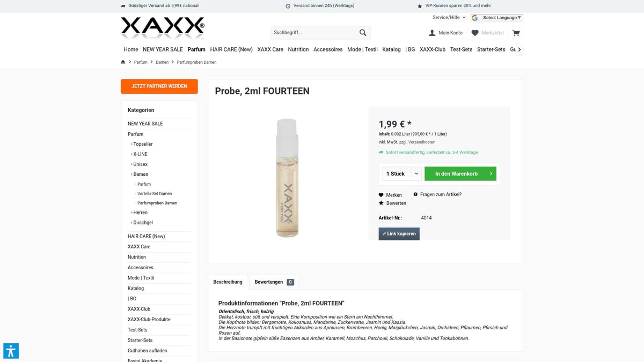Screen dimensions: 644x362
Task: Click the home breadcrumb icon
Action: (x=123, y=62)
